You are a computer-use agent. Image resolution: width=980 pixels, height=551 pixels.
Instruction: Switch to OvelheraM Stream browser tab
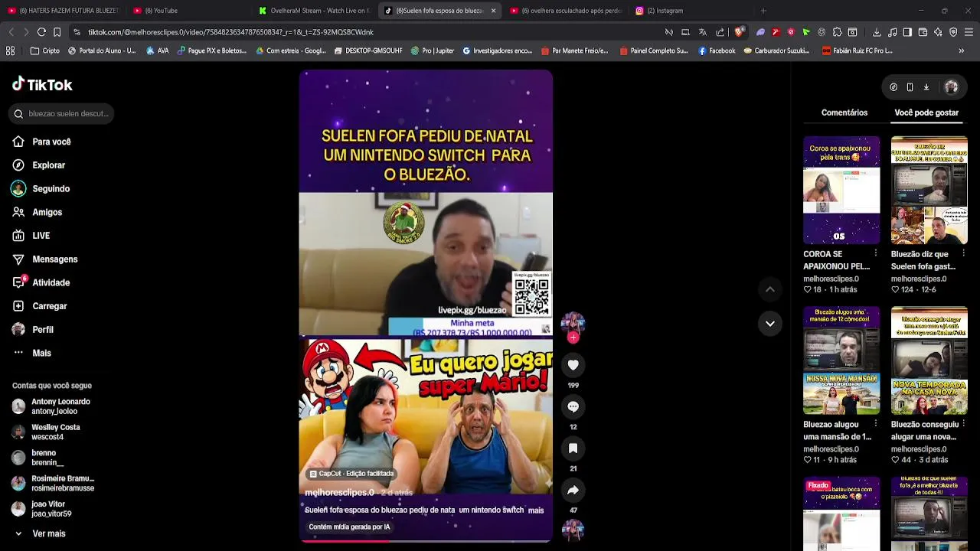[315, 11]
